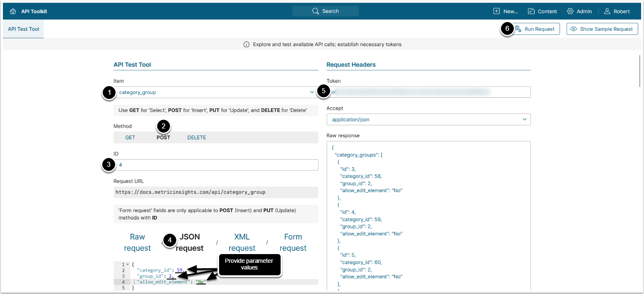The width and height of the screenshot is (644, 294).
Task: Click the "category_id": 59 line in editor
Action: tap(160, 270)
